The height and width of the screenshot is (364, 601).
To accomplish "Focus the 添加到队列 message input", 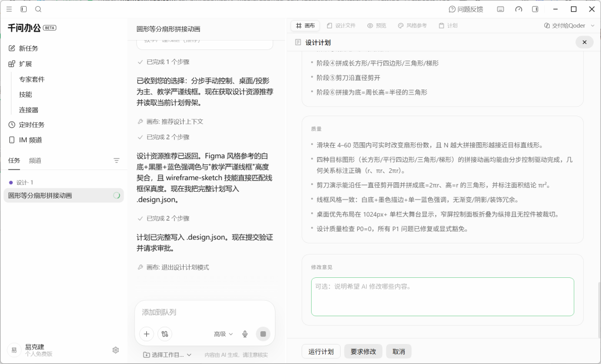I will pyautogui.click(x=205, y=312).
